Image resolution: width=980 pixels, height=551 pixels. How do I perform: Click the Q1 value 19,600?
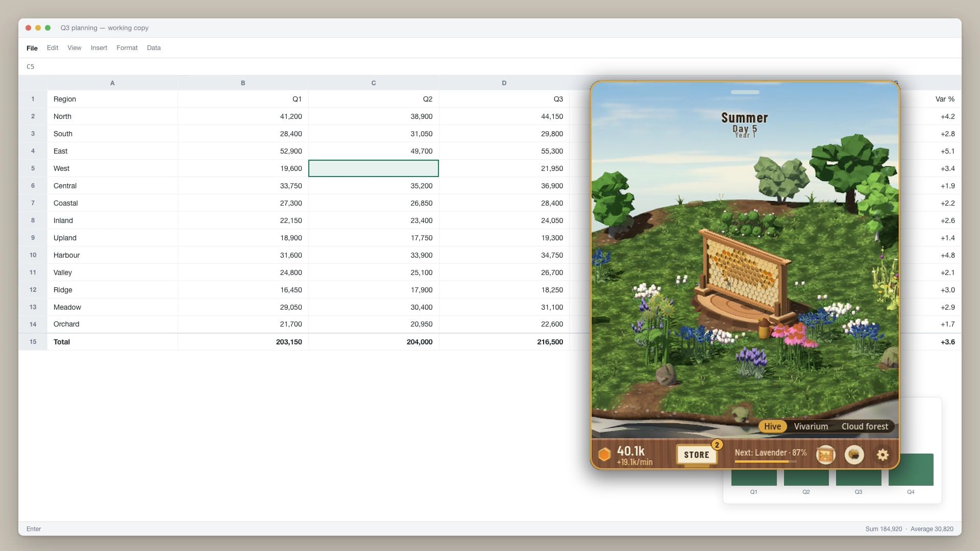coord(243,168)
